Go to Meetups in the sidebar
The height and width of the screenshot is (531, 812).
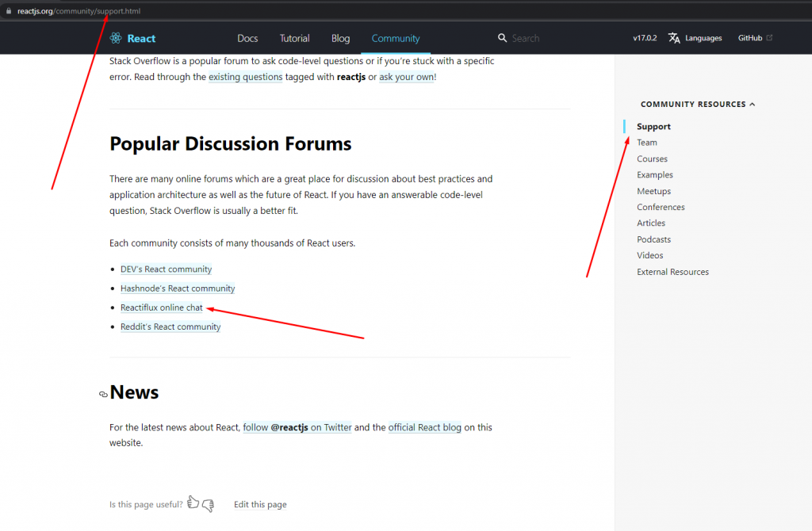point(653,191)
